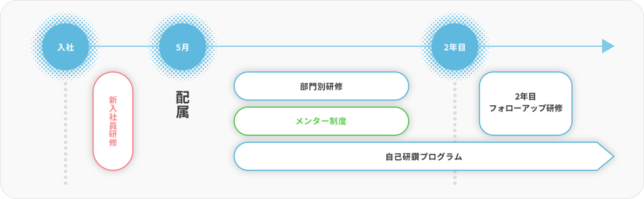Select the 部門別研修 box
Viewport: 644px width, 199px height.
321,86
